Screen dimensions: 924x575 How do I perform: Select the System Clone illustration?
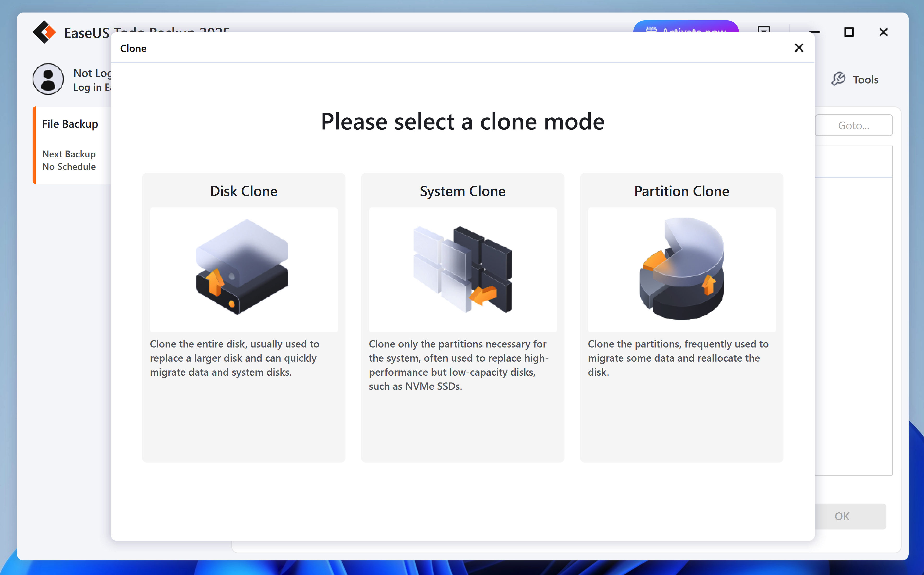[x=462, y=269]
